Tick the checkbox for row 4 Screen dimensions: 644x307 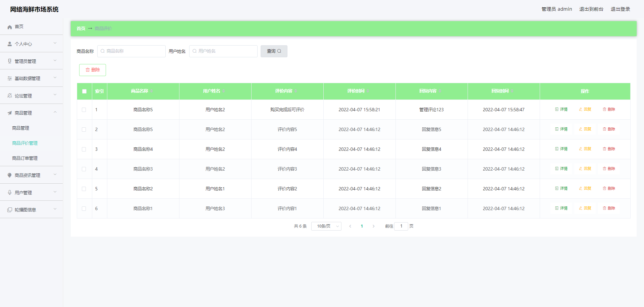(84, 169)
